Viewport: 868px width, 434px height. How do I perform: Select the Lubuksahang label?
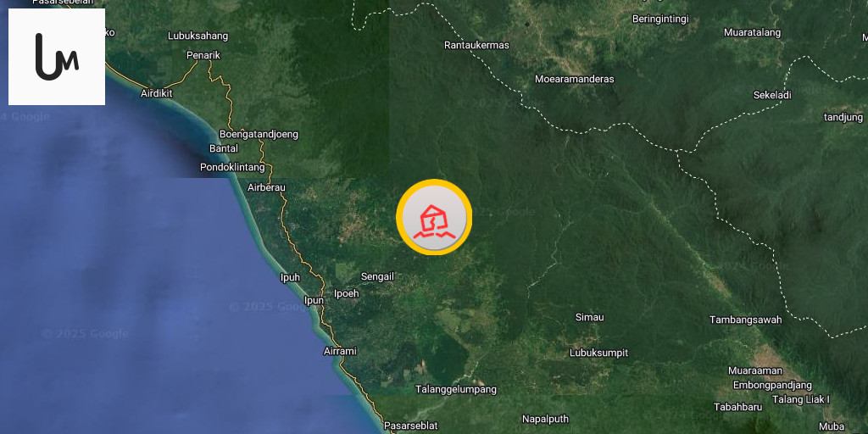(198, 36)
